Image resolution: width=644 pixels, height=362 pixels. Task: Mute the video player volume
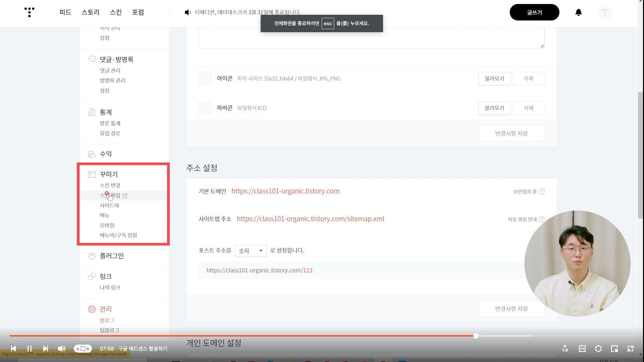(x=62, y=349)
